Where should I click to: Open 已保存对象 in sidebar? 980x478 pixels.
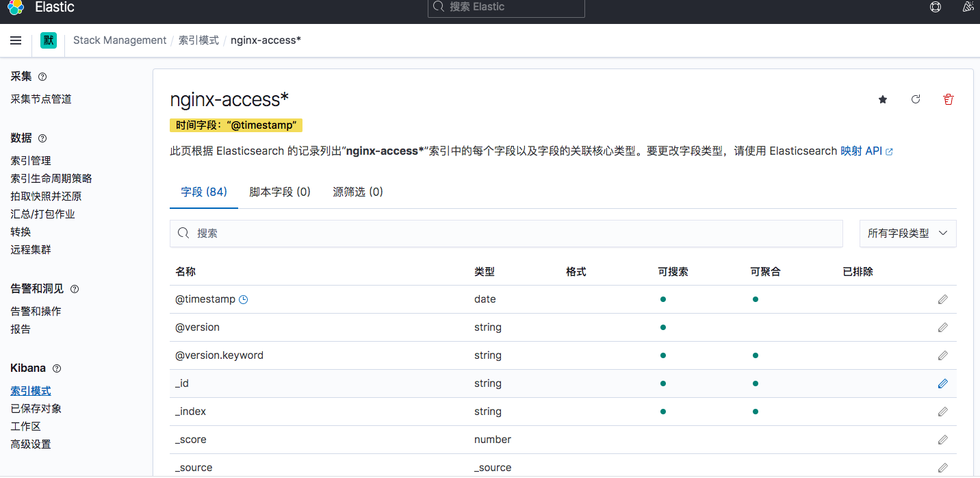point(36,409)
